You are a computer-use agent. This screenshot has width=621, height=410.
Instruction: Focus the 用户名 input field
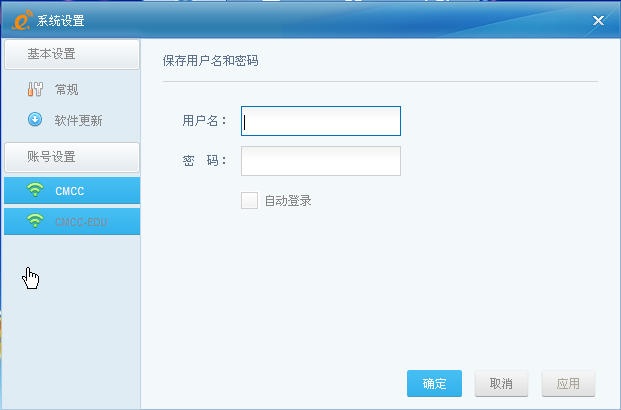pos(321,121)
